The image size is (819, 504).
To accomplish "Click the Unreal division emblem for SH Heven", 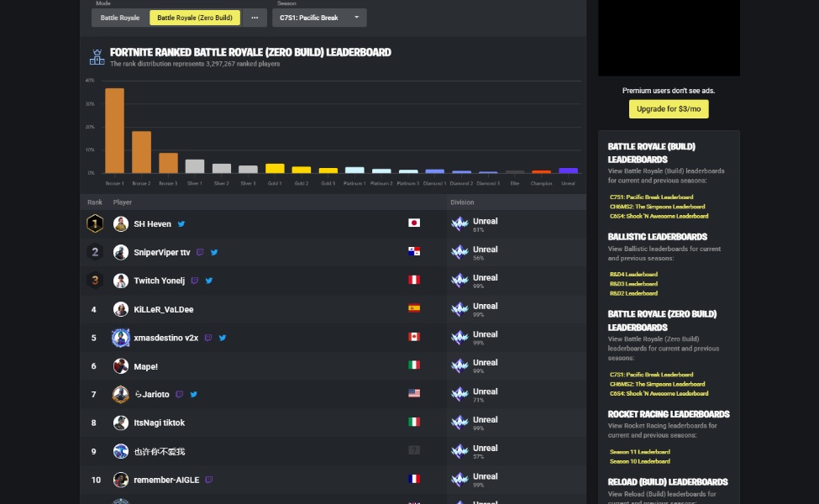I will [459, 224].
